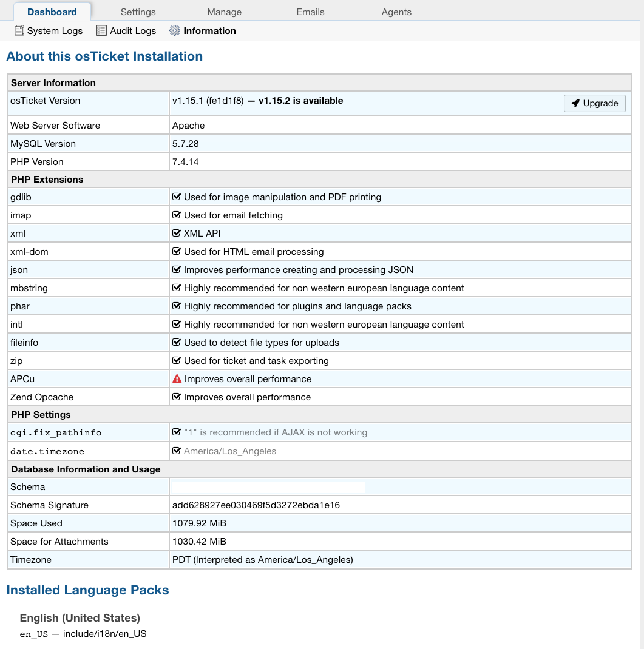Screen dimensions: 644x649
Task: Click the 'Apache' web server value
Action: (188, 126)
